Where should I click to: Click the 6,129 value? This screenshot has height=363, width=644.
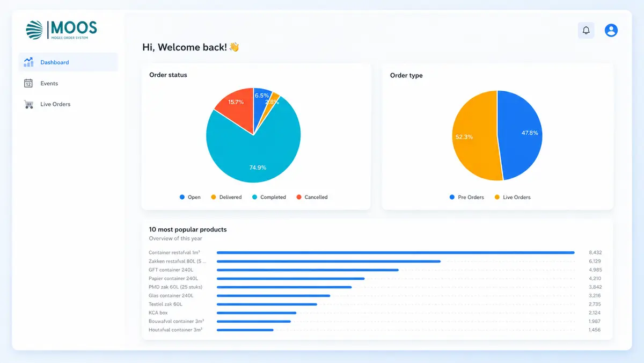pos(595,261)
